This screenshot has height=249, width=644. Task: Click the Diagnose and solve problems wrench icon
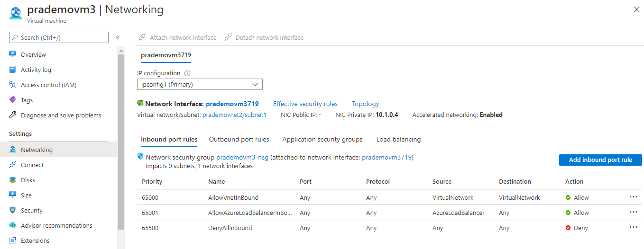13,115
